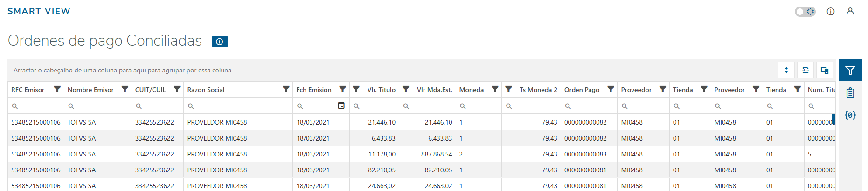This screenshot has height=191, width=868.
Task: Open the clipboard icon in the sidebar
Action: [x=850, y=92]
